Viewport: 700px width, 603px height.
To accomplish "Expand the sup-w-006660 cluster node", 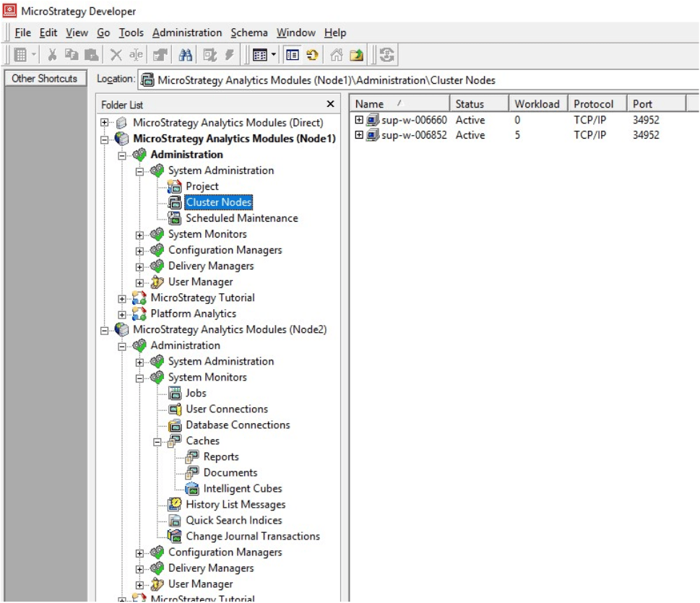I will click(359, 120).
